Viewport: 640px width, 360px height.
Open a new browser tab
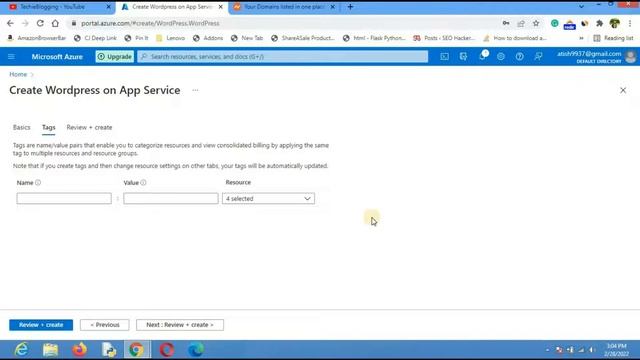(350, 7)
